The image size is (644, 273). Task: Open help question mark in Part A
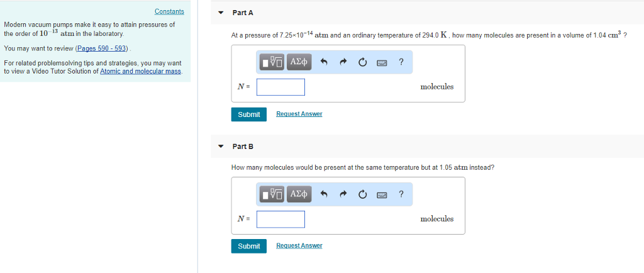[401, 62]
